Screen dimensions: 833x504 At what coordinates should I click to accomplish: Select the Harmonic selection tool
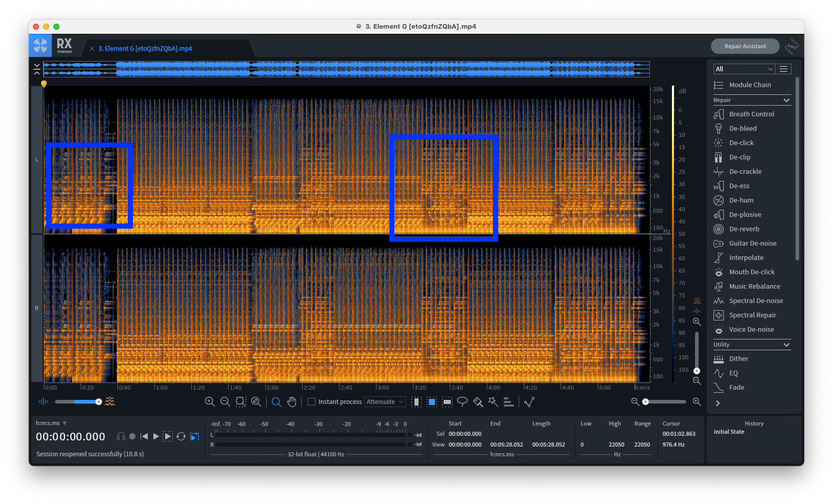coord(508,402)
